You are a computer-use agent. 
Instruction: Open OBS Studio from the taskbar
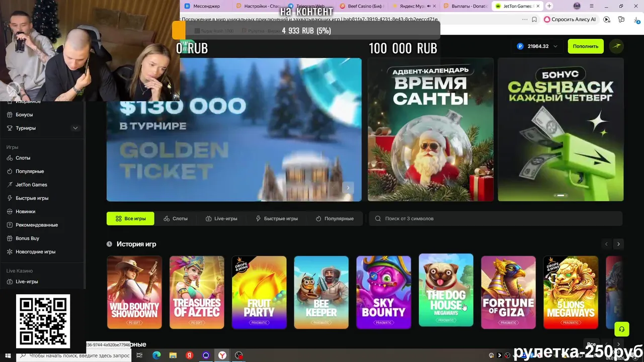(238, 355)
